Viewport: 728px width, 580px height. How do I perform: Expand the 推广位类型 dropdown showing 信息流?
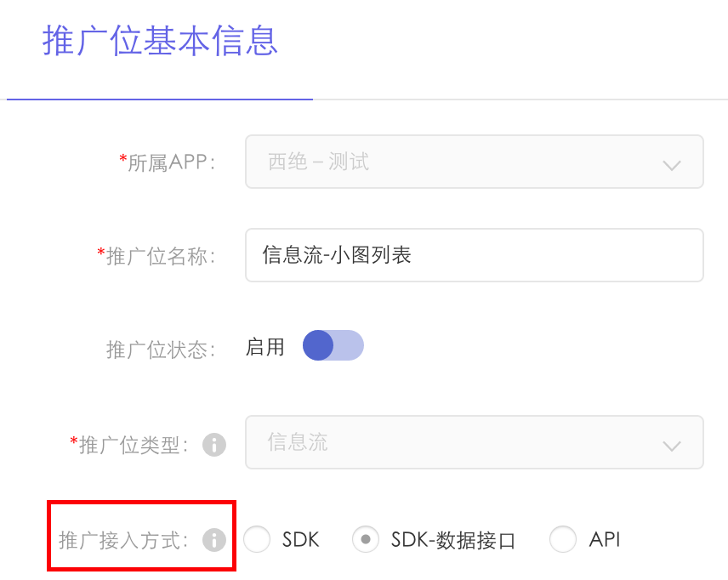click(x=474, y=442)
